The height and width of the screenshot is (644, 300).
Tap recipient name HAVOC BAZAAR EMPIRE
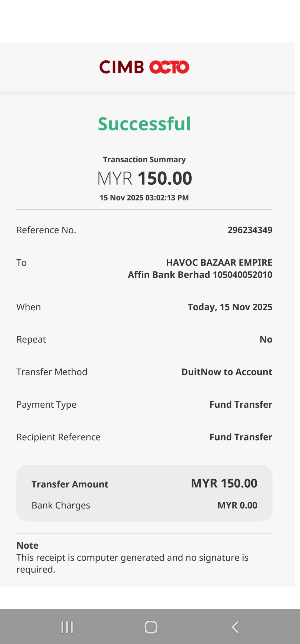219,262
